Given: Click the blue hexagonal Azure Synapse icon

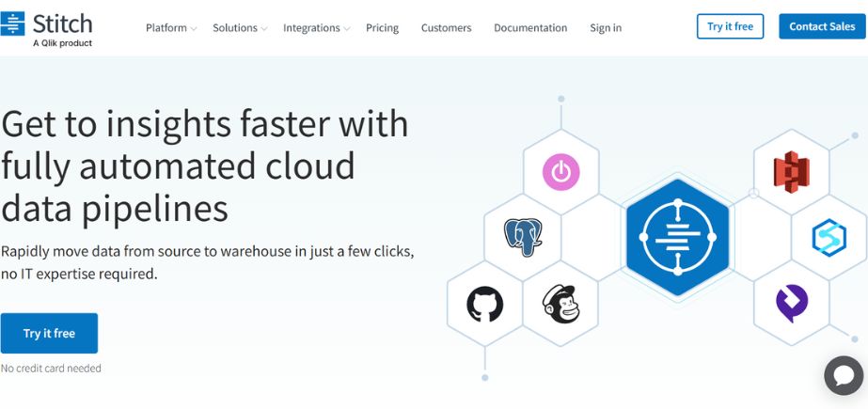Looking at the screenshot, I should (x=829, y=238).
